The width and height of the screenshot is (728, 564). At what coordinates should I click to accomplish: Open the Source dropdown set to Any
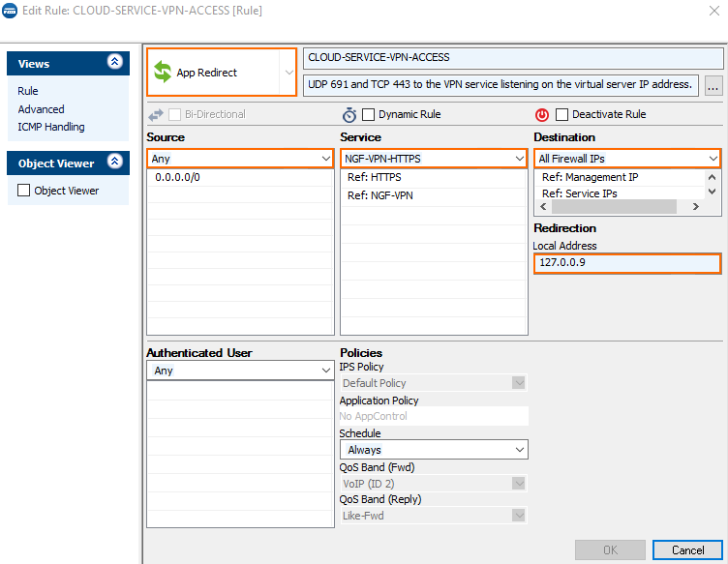(240, 159)
